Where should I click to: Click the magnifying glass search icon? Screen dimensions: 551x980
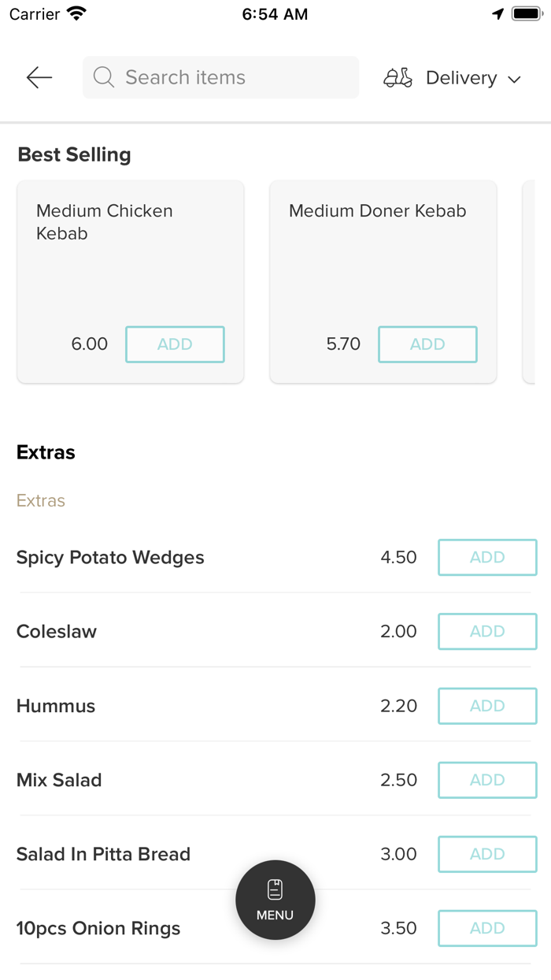(104, 77)
